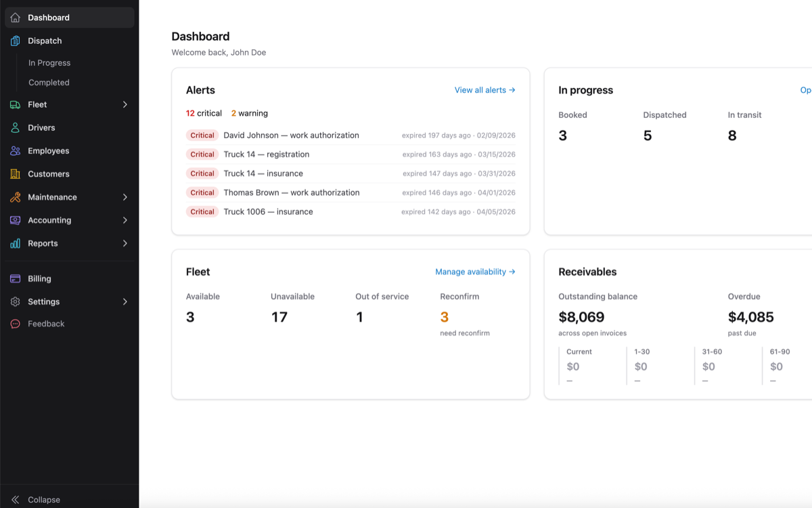Click the 12 critical count
Image resolution: width=812 pixels, height=508 pixels.
204,113
